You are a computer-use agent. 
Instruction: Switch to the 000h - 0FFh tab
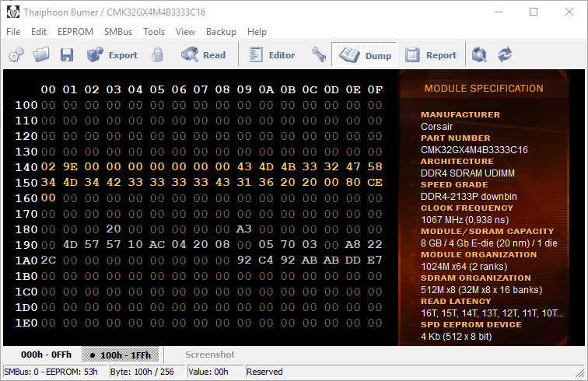[46, 355]
